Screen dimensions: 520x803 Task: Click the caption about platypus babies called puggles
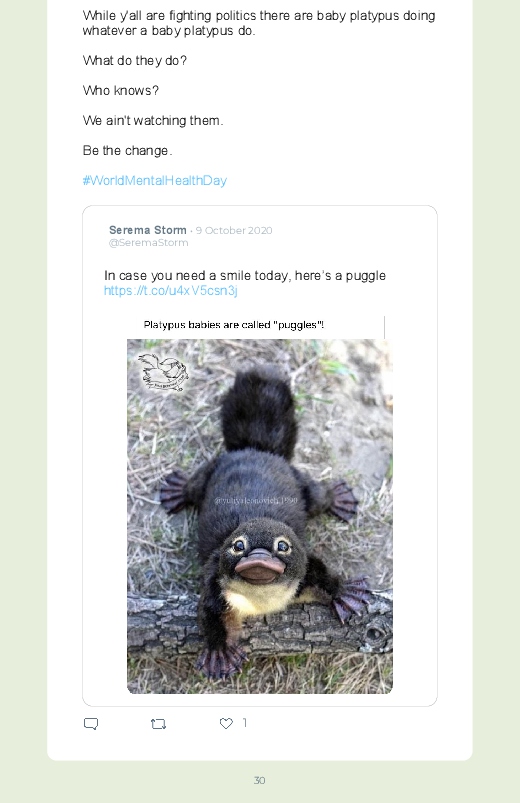(234, 325)
